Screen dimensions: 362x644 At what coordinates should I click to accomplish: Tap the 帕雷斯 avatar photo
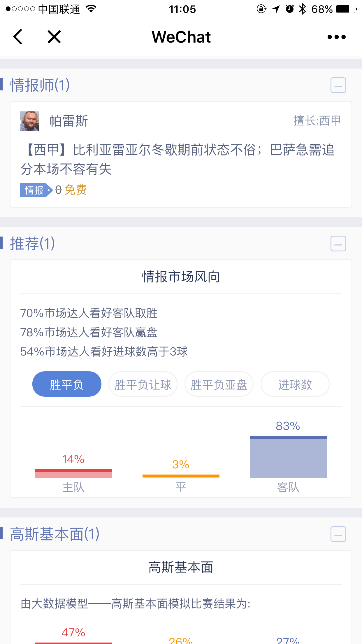[30, 121]
